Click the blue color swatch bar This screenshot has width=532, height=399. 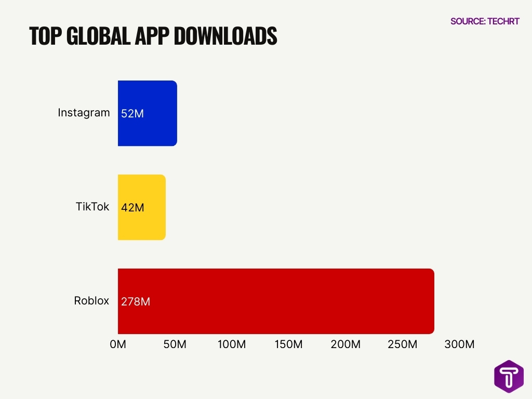click(x=148, y=113)
